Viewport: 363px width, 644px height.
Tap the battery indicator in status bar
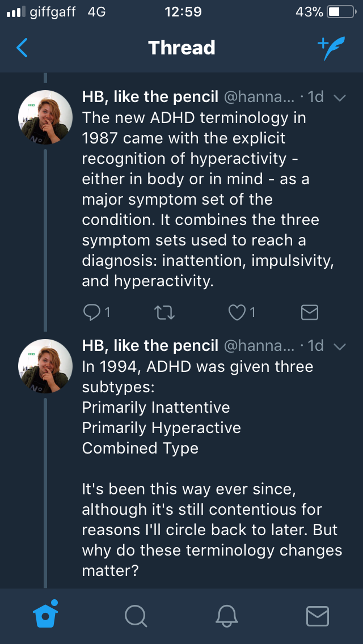[341, 12]
